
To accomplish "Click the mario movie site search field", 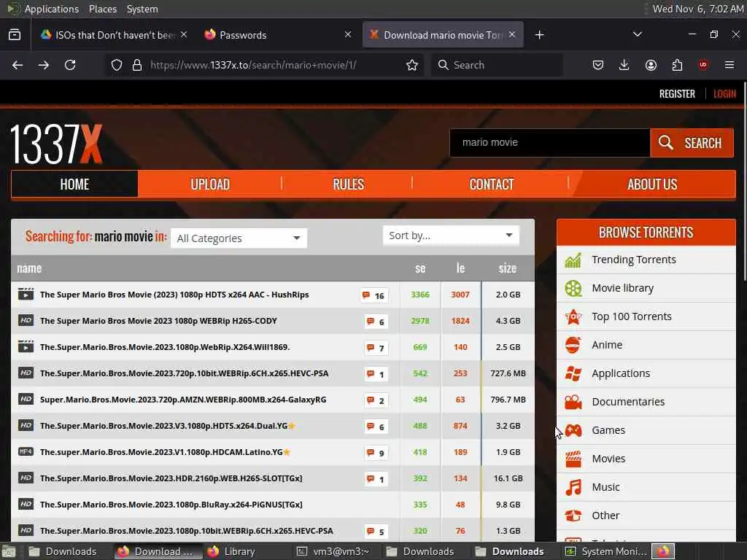I will [550, 143].
